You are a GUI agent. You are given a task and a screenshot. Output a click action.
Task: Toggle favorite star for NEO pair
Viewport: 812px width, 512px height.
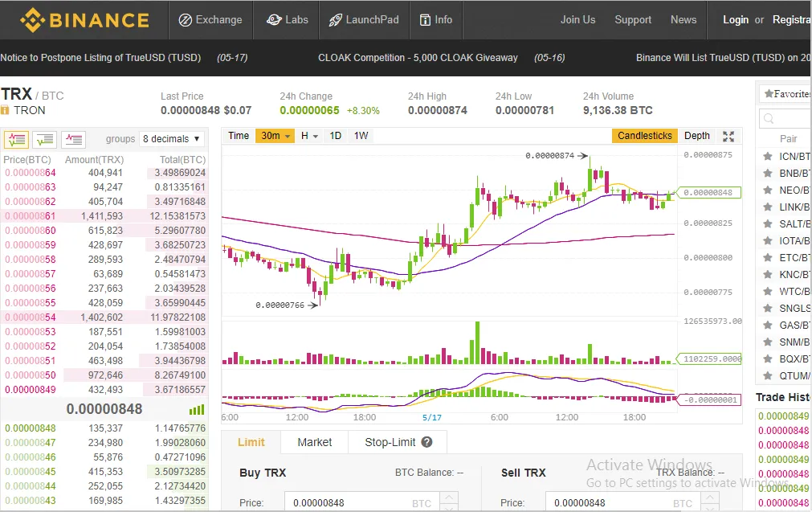coord(768,190)
